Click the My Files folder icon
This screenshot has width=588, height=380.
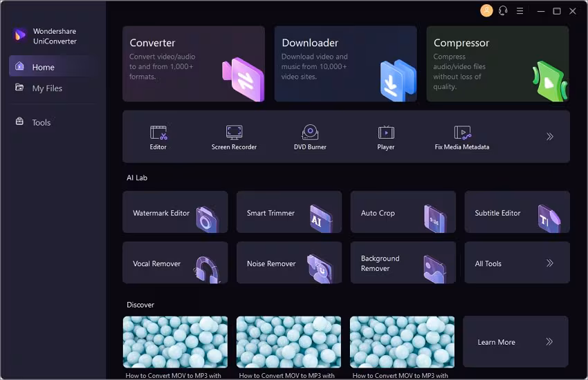19,88
